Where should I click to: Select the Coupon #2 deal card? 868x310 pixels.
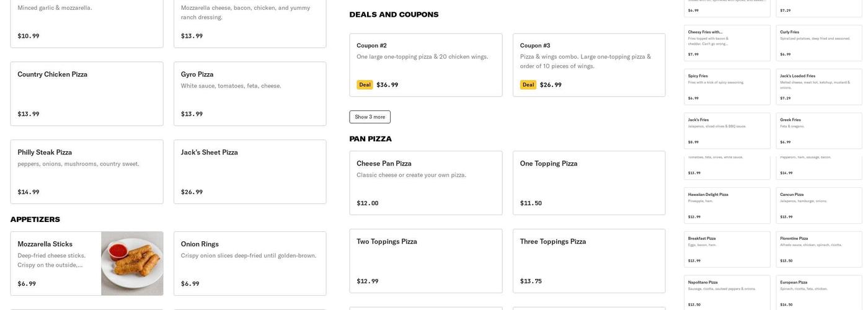click(425, 65)
